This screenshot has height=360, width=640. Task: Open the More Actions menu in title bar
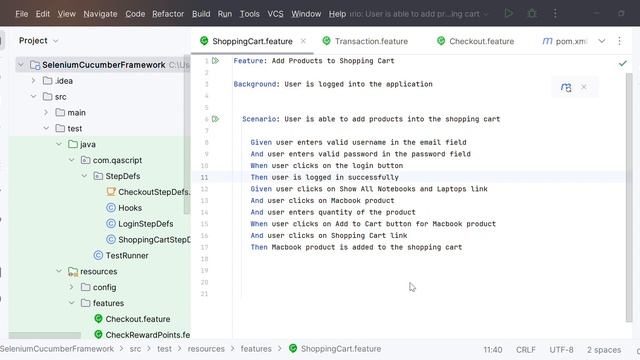555,13
